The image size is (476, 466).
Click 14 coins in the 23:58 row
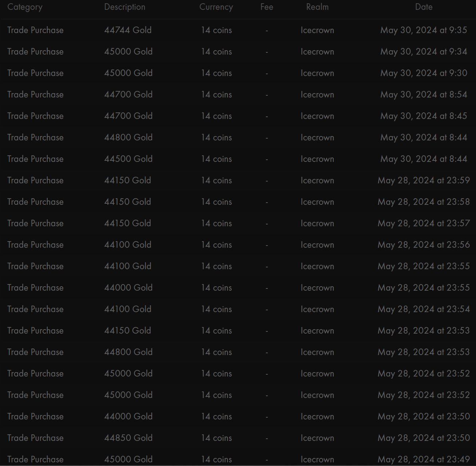pyautogui.click(x=217, y=202)
